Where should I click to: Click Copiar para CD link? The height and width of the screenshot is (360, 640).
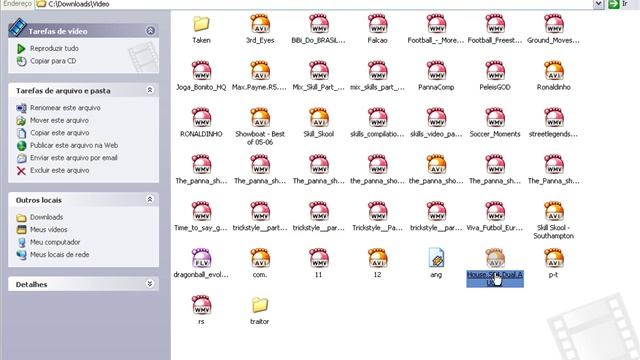[53, 61]
